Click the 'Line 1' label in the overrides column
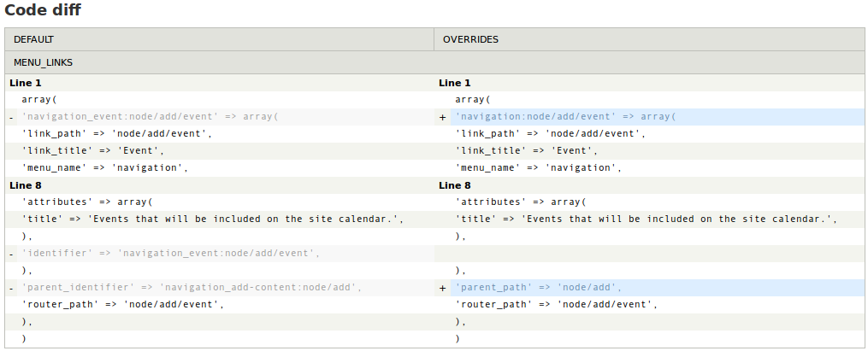 tap(455, 83)
